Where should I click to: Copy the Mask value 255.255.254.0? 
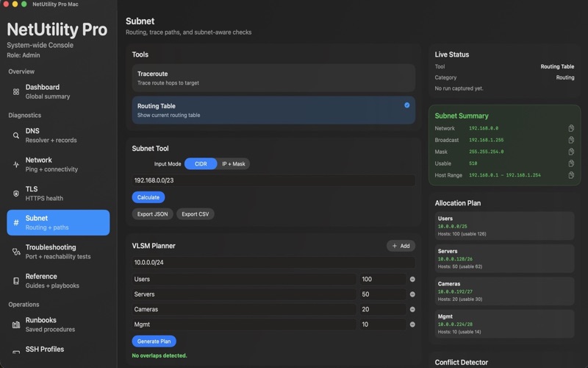[571, 152]
